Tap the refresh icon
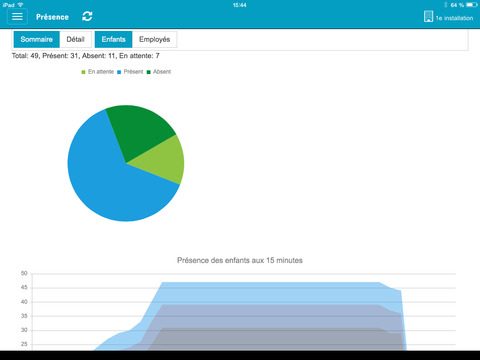Image resolution: width=480 pixels, height=360 pixels. click(87, 16)
